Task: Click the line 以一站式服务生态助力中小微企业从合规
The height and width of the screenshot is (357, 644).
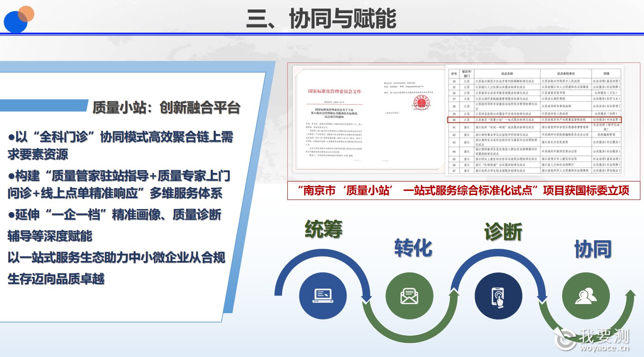Action: [x=116, y=258]
